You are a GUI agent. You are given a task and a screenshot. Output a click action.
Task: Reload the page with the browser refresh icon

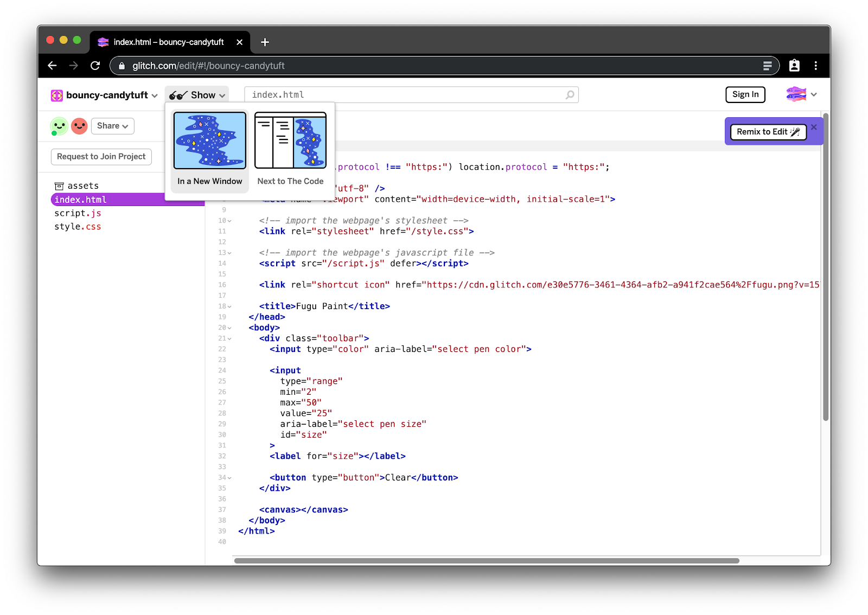click(95, 65)
